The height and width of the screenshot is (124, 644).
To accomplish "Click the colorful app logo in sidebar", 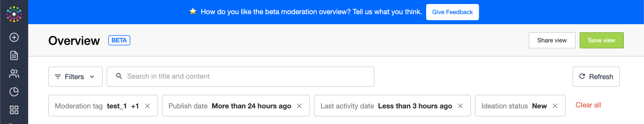I will pyautogui.click(x=14, y=14).
